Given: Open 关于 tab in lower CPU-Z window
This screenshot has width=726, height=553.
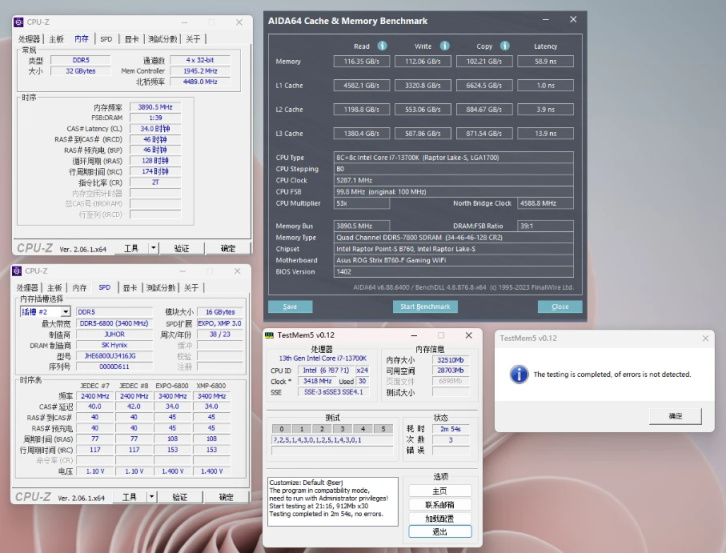Looking at the screenshot, I should point(191,288).
